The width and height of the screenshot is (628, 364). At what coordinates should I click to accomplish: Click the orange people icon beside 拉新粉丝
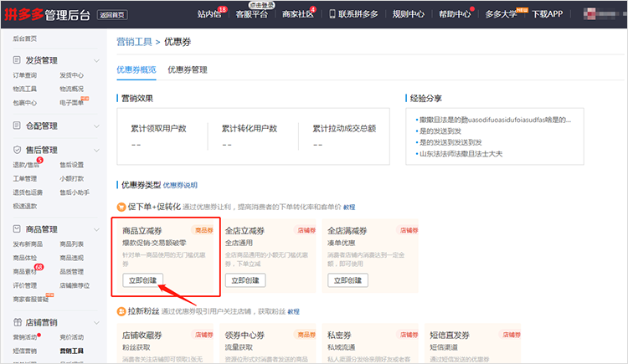point(121,311)
